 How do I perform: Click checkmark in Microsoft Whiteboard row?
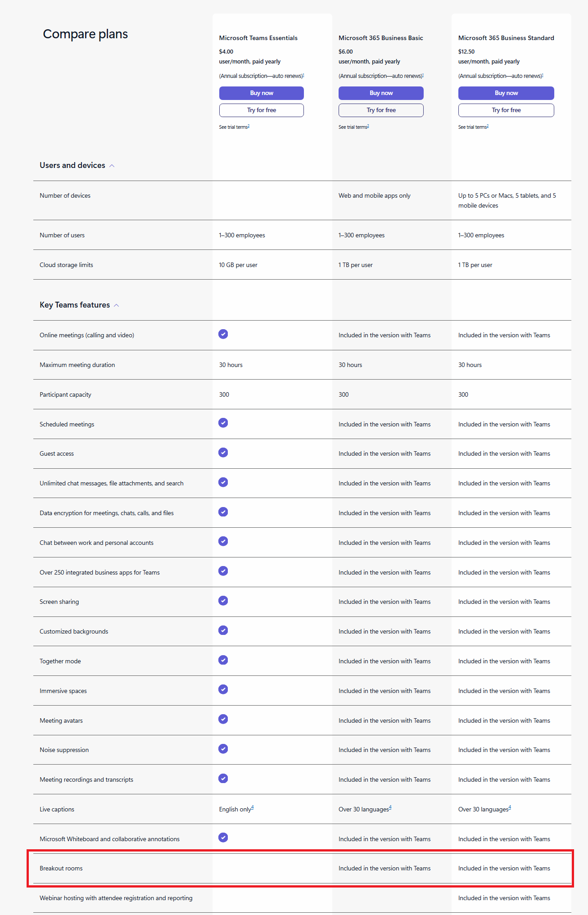click(x=223, y=838)
